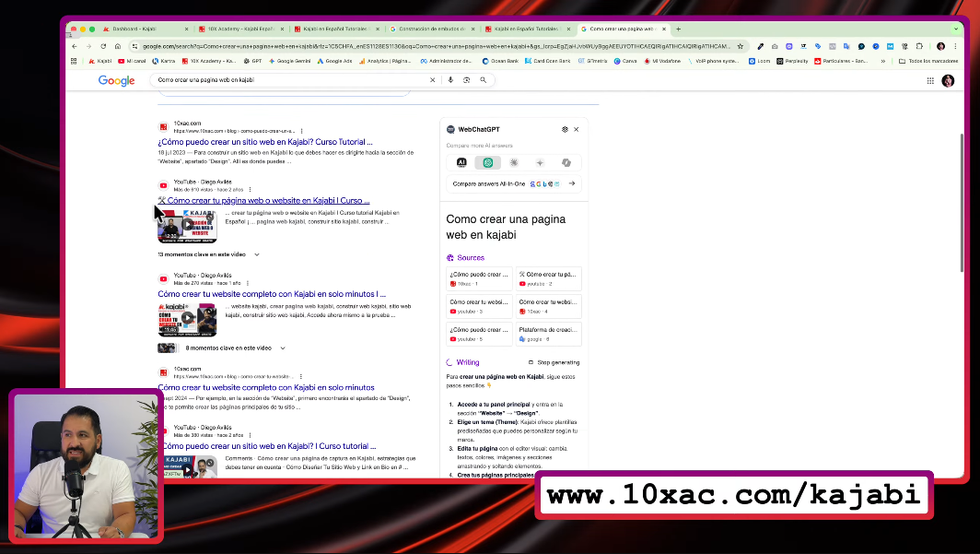Clear the Google search box text

(x=432, y=80)
